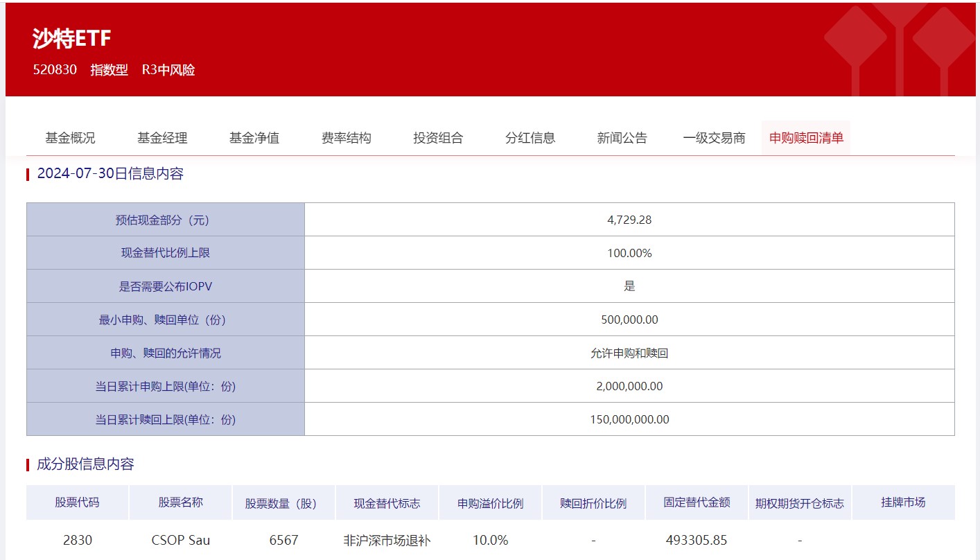Click the 是否需要公布IOPV row label
980x560 pixels.
point(166,286)
